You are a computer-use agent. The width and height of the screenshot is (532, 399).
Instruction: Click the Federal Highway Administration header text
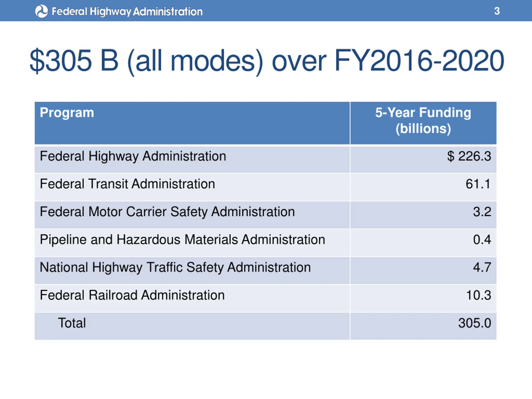(x=127, y=12)
